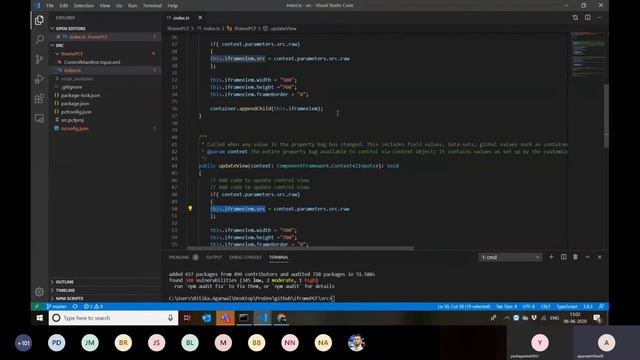Maximize the terminal panel size
This screenshot has width=640, height=360.
coord(587,257)
